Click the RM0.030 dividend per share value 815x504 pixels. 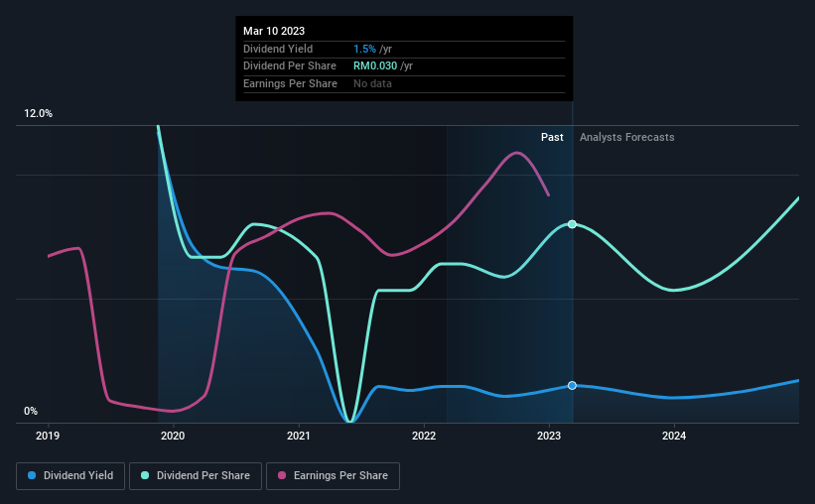click(x=375, y=66)
